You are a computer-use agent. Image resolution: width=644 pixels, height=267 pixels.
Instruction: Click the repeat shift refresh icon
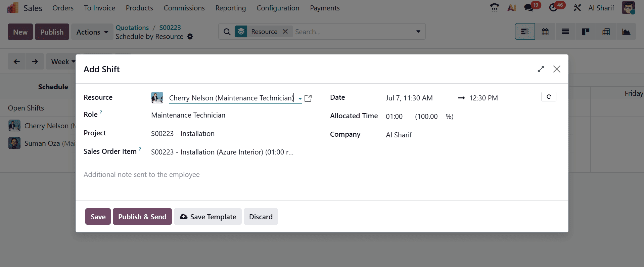[549, 97]
